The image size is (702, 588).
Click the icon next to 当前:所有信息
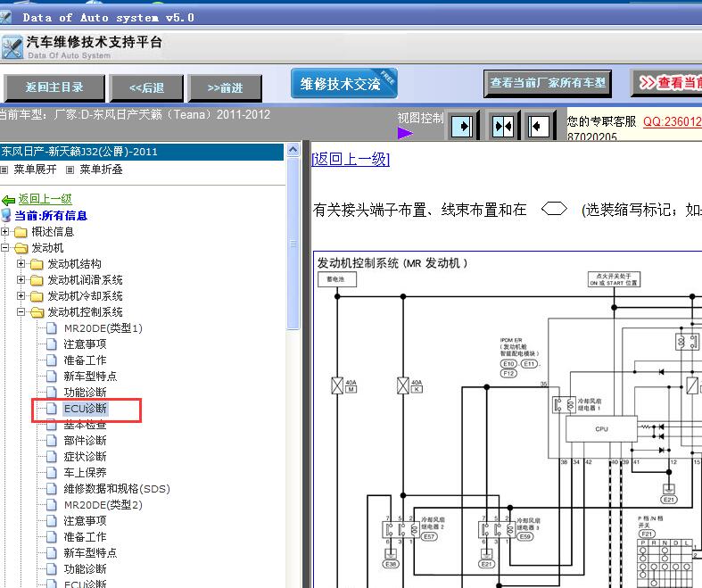[x=6, y=215]
